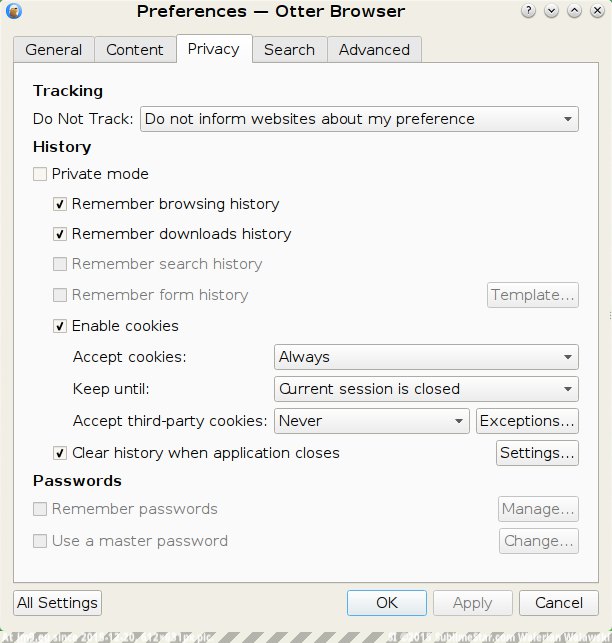612x643 pixels.
Task: Click the 'Accept third-party cookies:' label
Action: click(170, 421)
